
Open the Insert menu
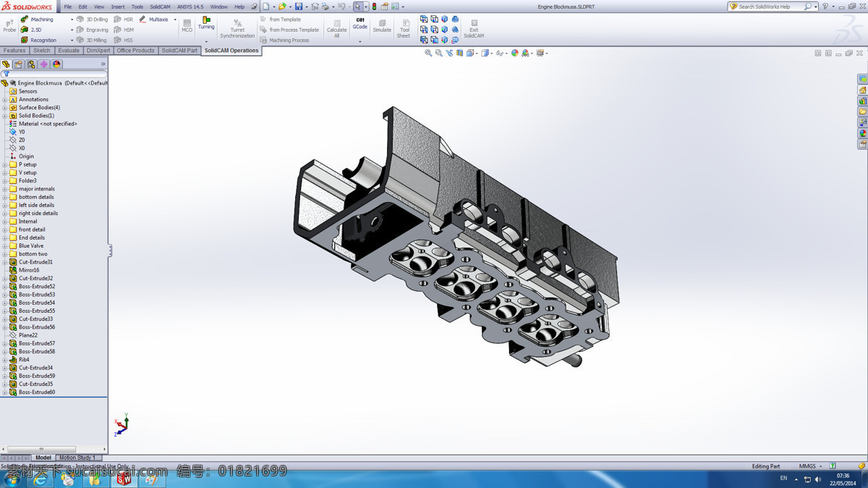[x=118, y=7]
